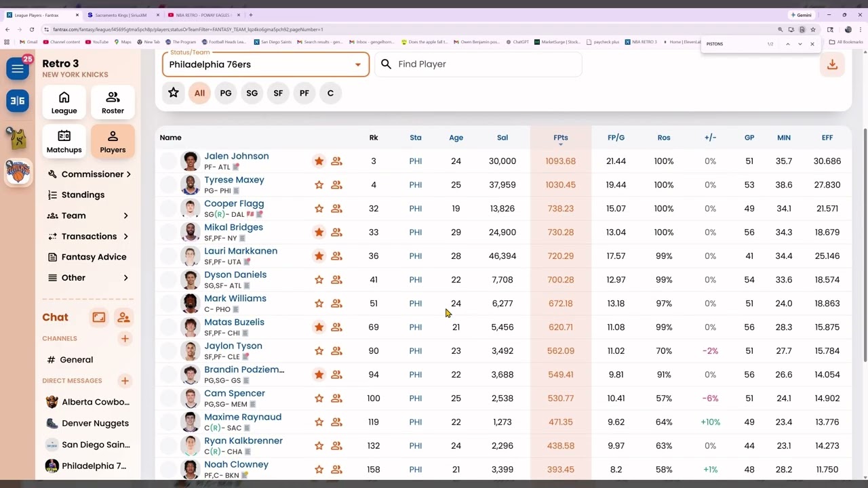Select the All positions filter
Screen dimensions: 868x488
coord(199,93)
